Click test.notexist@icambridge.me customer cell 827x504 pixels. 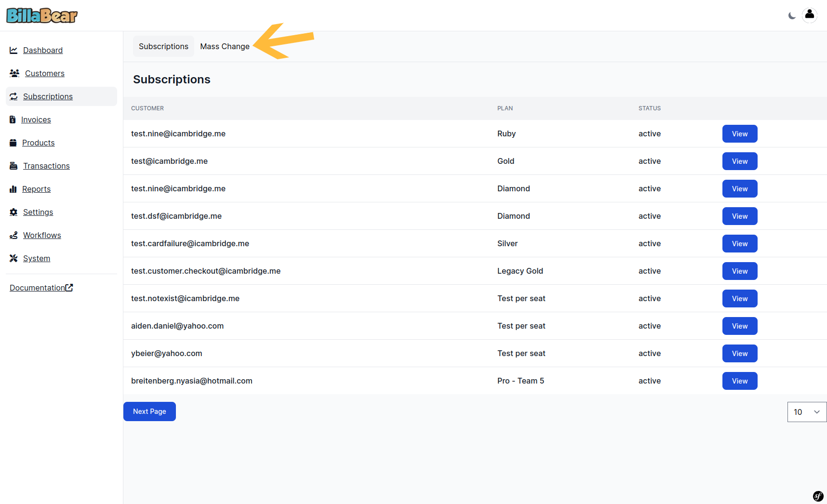(185, 298)
